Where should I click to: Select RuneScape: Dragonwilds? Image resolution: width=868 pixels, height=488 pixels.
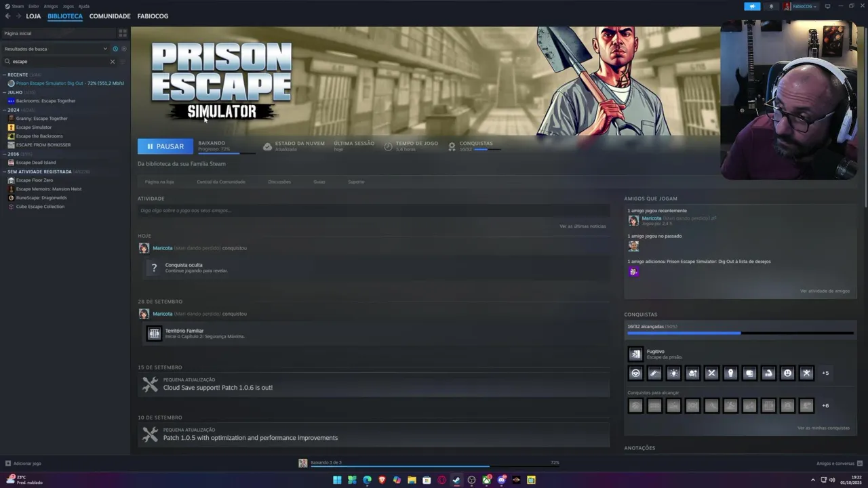click(41, 198)
